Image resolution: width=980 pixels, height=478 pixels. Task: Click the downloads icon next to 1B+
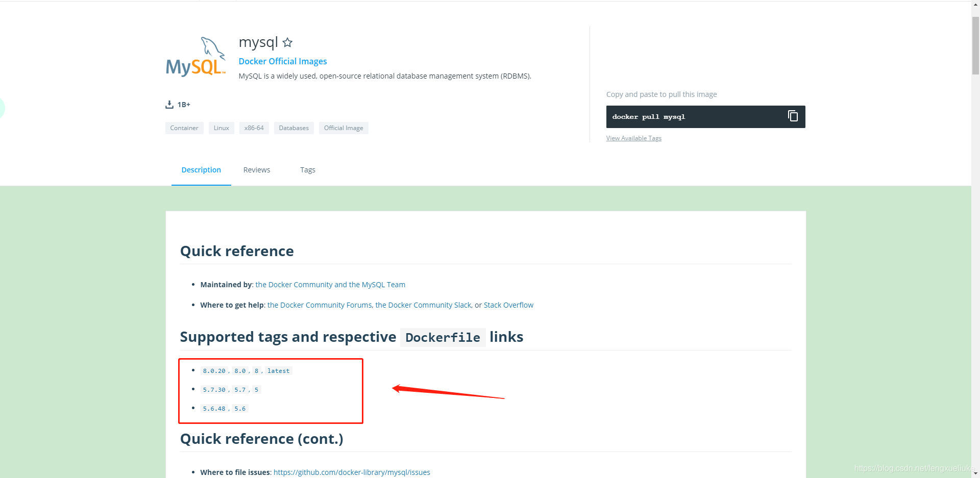click(169, 105)
